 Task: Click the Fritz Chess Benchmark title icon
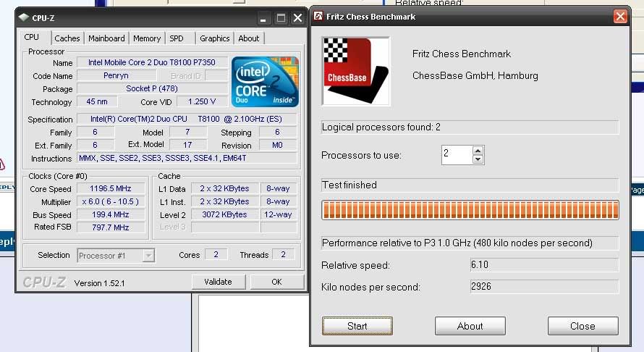318,17
